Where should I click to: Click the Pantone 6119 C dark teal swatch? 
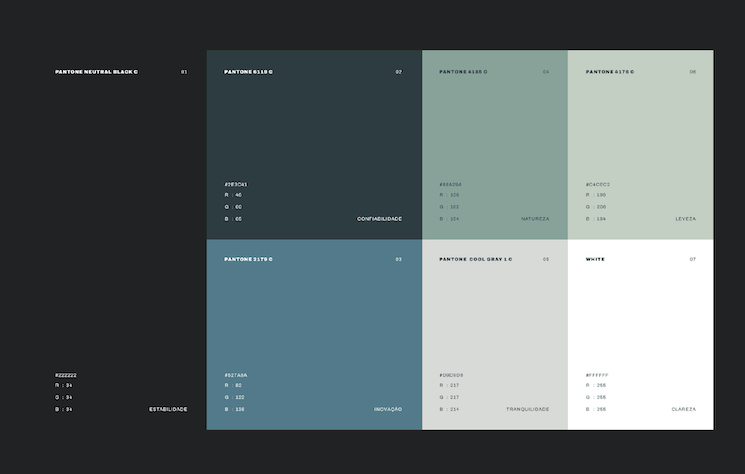[x=314, y=130]
